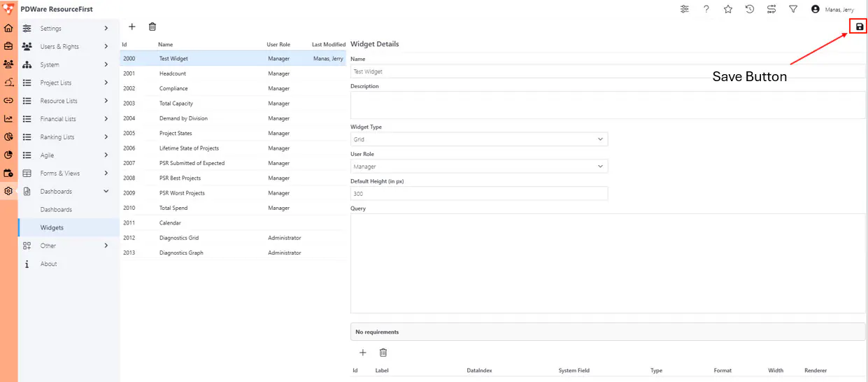
Task: Open line chart icon in orange sidebar
Action: (x=8, y=119)
